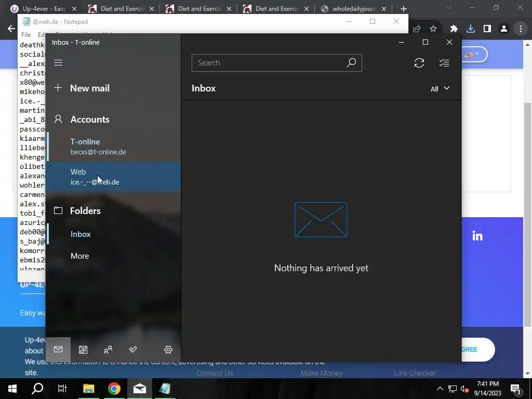Click the taskbar clock and date
This screenshot has width=532, height=399.
click(487, 389)
